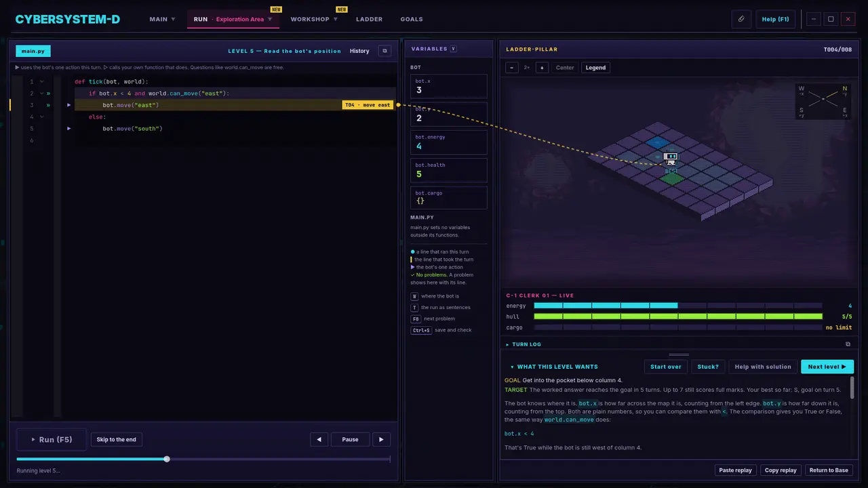This screenshot has width=868, height=488.
Task: Click the Ctrl+S save and check hint
Action: click(421, 330)
